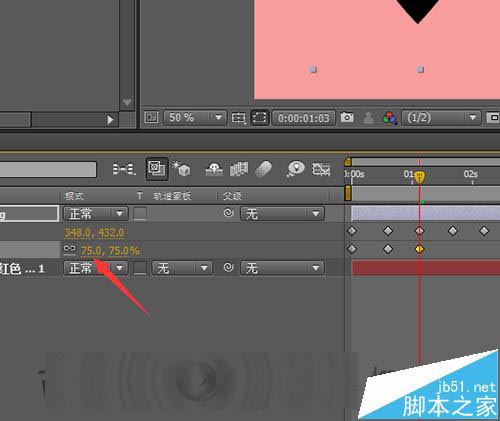The height and width of the screenshot is (421, 500).
Task: Open the 正常 blend mode dropdown of first layer
Action: pos(96,213)
